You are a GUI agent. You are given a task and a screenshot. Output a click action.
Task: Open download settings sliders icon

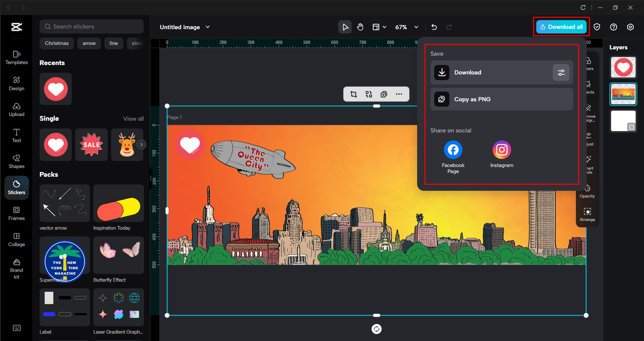(x=561, y=72)
